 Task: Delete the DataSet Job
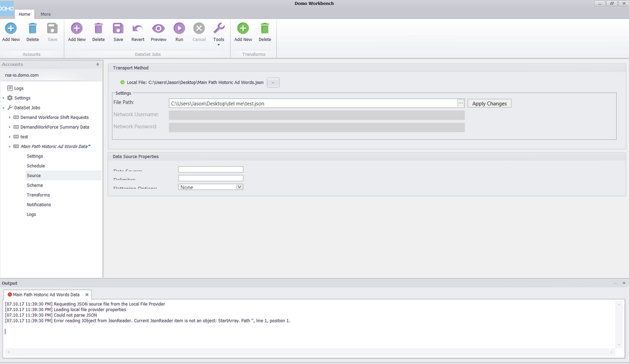pyautogui.click(x=98, y=32)
